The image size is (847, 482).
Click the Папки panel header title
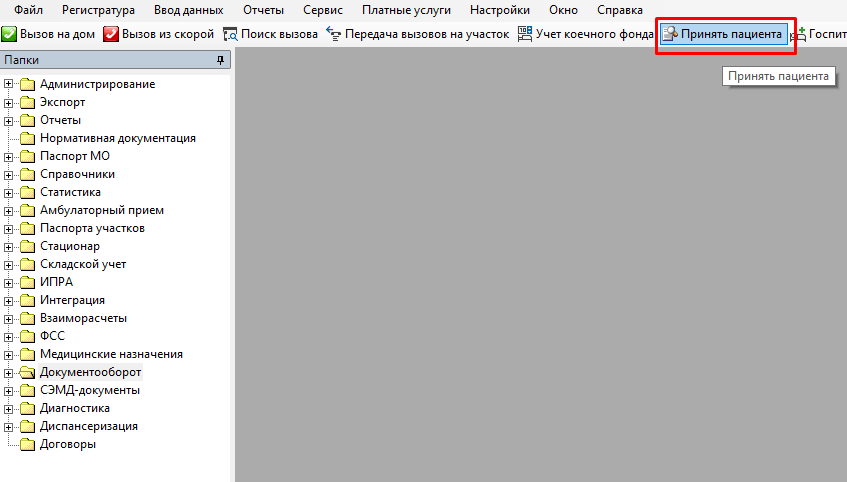22,60
